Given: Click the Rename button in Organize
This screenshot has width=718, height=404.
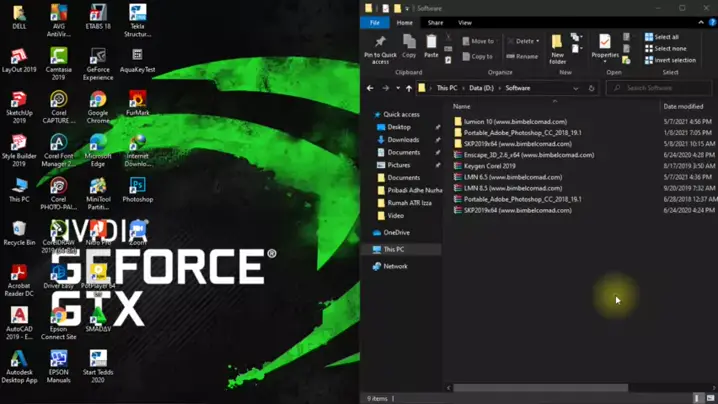Looking at the screenshot, I should point(522,56).
